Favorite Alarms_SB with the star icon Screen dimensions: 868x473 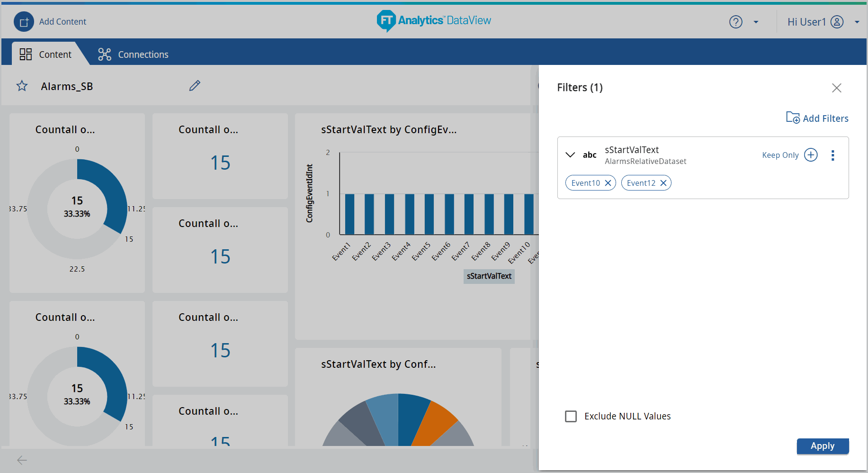(x=22, y=86)
